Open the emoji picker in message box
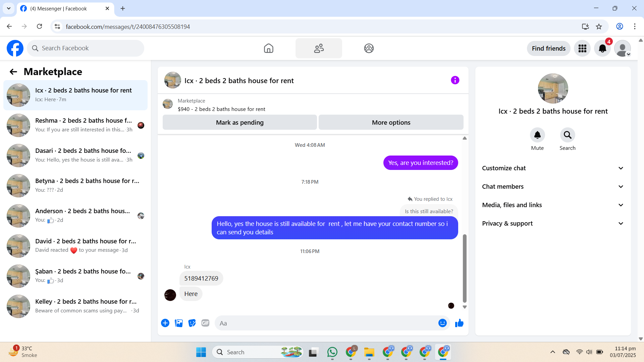Image resolution: width=644 pixels, height=362 pixels. pos(442,323)
